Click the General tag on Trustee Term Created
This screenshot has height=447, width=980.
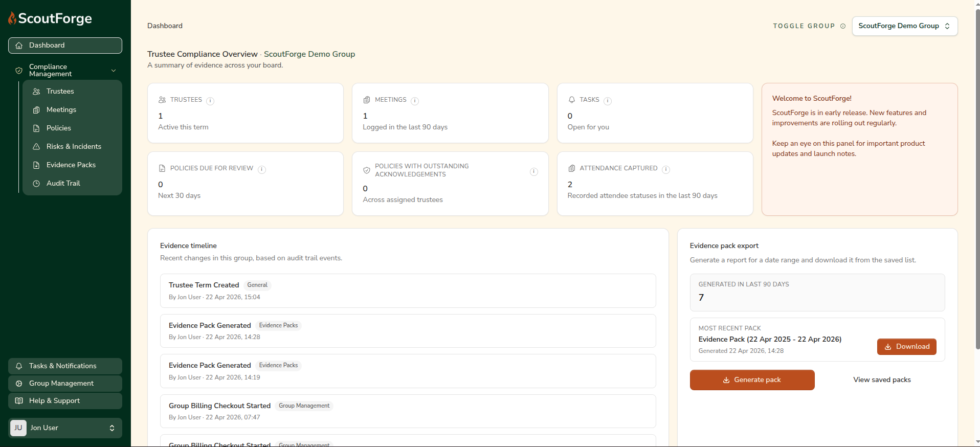coord(257,285)
